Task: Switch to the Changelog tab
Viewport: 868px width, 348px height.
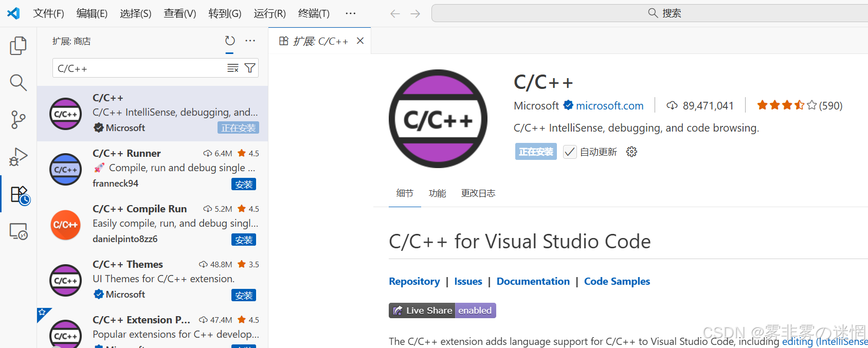Action: 478,193
